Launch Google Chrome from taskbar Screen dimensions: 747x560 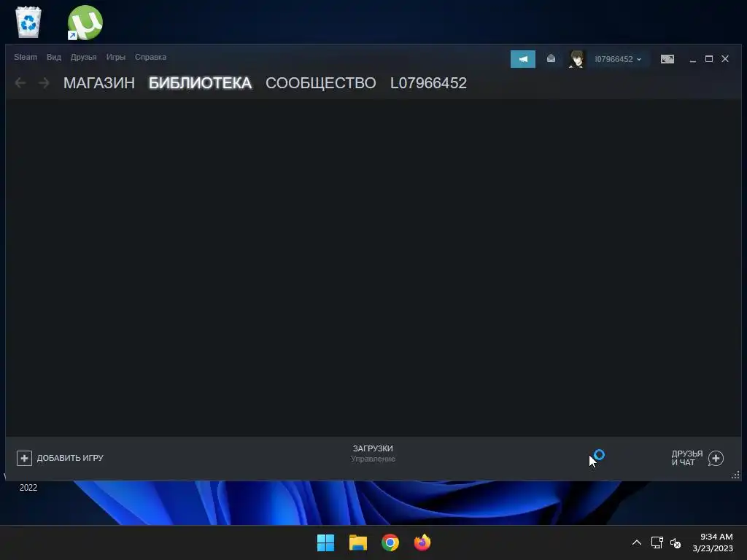coord(390,542)
